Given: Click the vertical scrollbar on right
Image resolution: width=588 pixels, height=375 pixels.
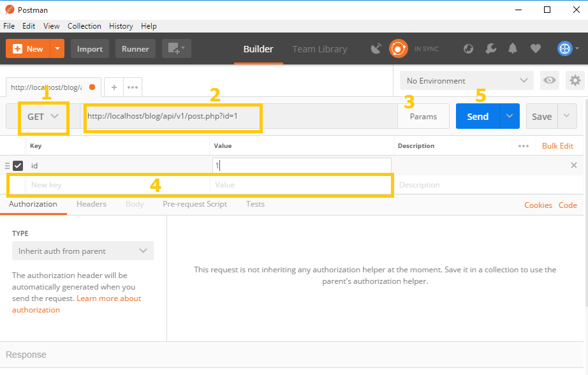Looking at the screenshot, I should point(586,203).
